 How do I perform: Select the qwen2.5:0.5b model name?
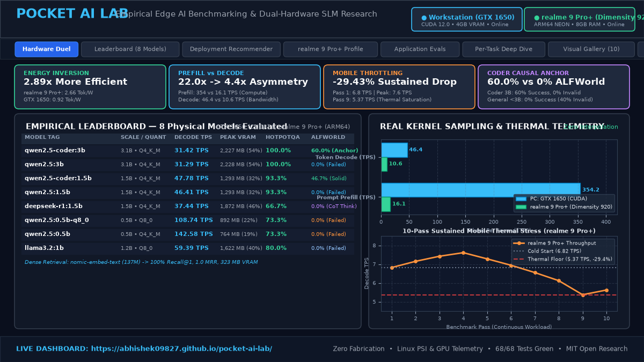coord(47,234)
